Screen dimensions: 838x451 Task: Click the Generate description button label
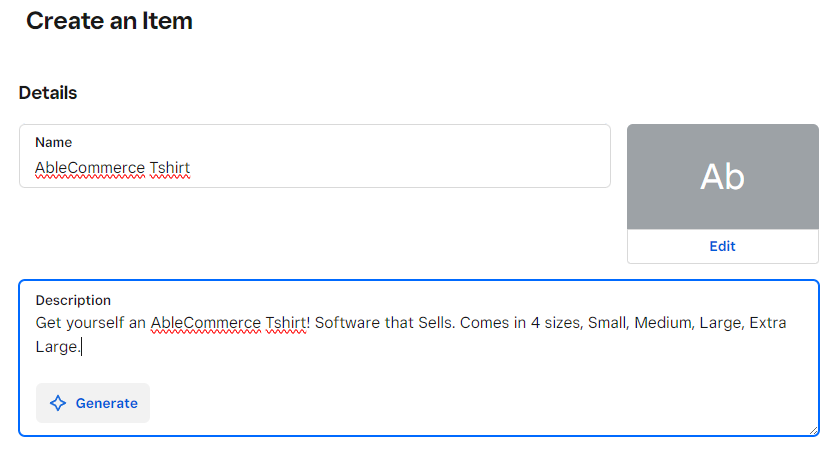(106, 403)
